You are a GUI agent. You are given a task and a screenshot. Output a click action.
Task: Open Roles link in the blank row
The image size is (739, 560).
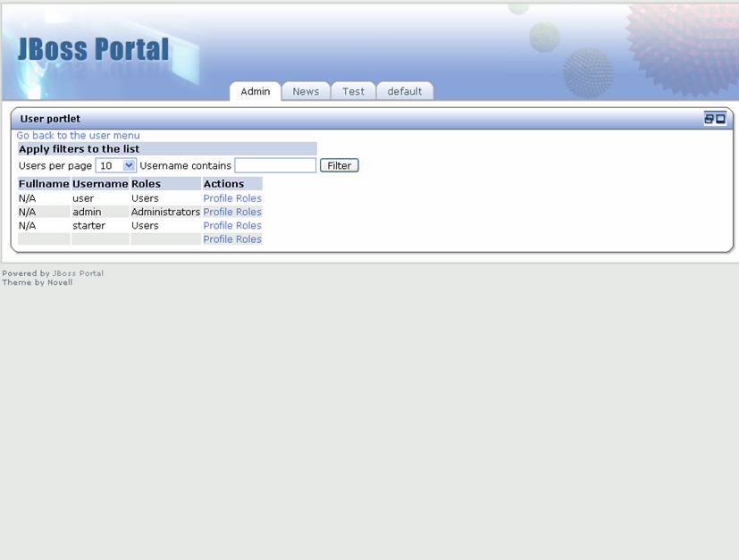pyautogui.click(x=248, y=239)
